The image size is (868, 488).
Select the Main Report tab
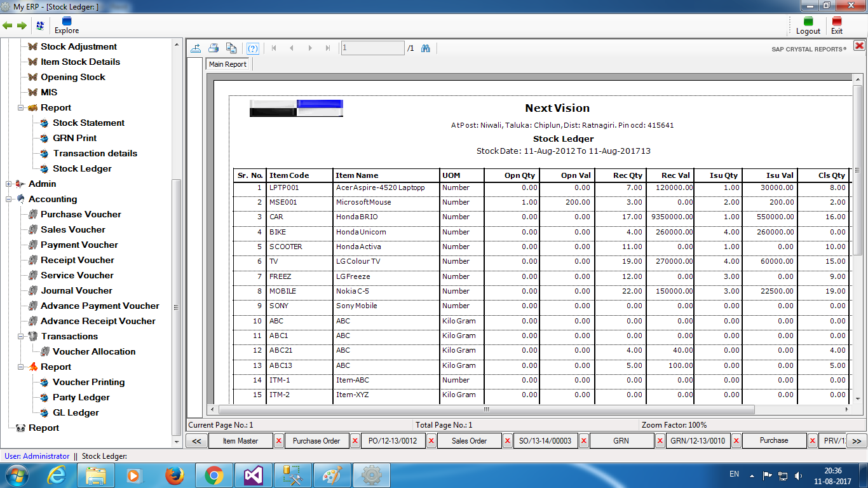click(227, 64)
